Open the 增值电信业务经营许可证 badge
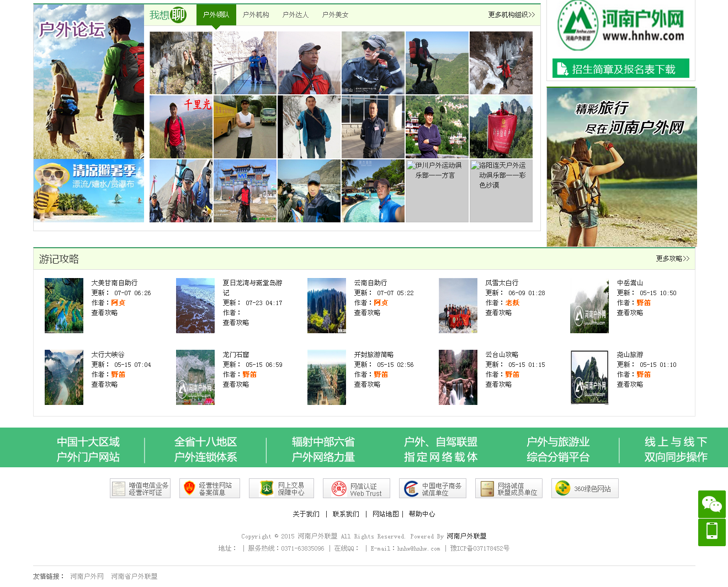Screen dimensions: 728x587 pos(140,488)
